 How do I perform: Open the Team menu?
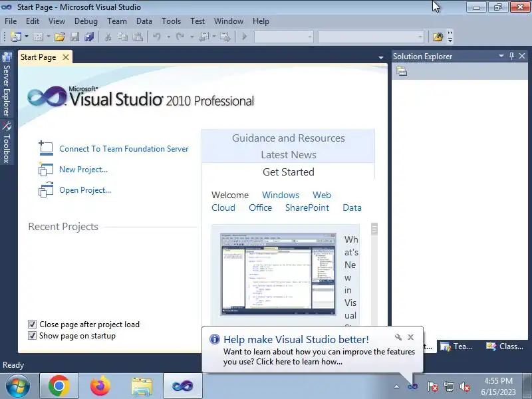[117, 21]
